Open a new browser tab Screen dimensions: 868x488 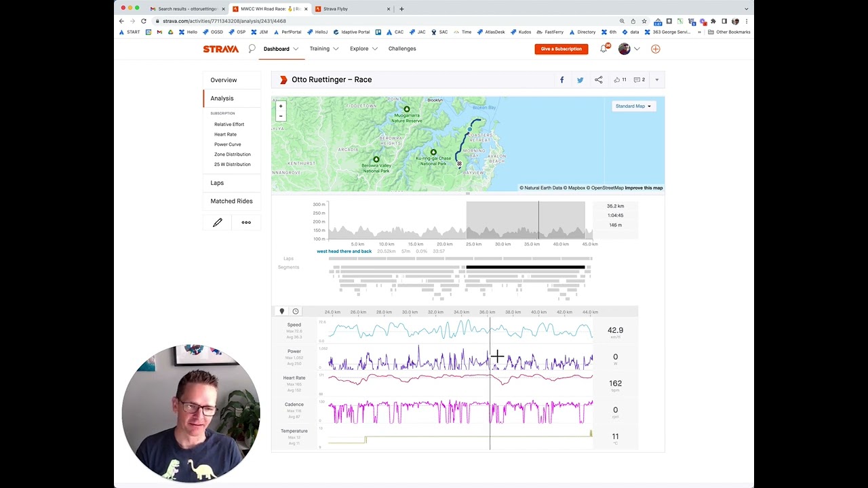pyautogui.click(x=401, y=9)
